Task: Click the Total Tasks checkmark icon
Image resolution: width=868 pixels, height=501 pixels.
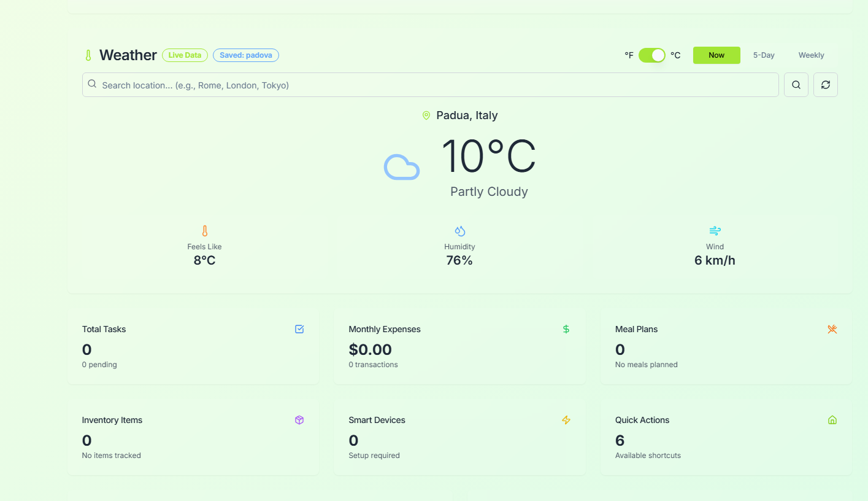Action: (x=299, y=329)
